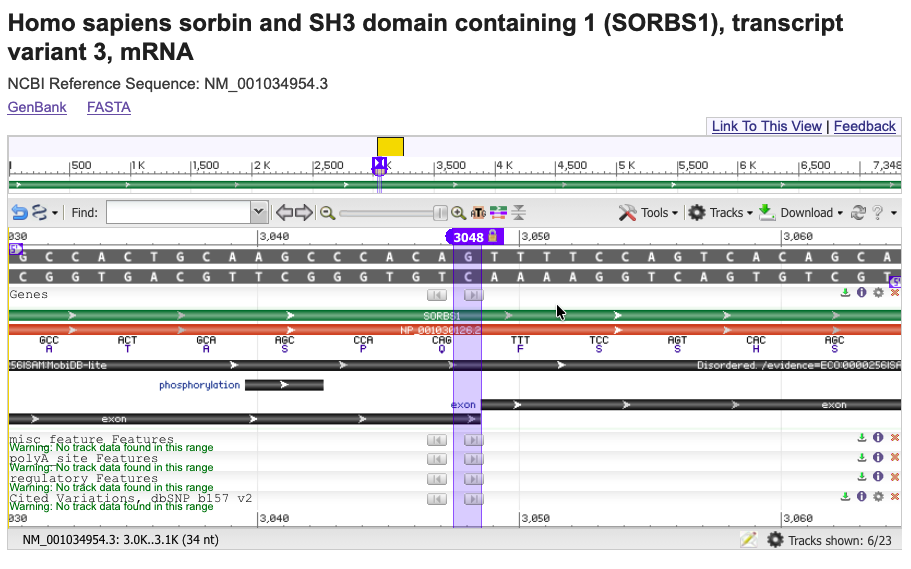Click status text NM_001034954.3: 3.0K..3.1K
The image size is (911, 569).
(120, 540)
